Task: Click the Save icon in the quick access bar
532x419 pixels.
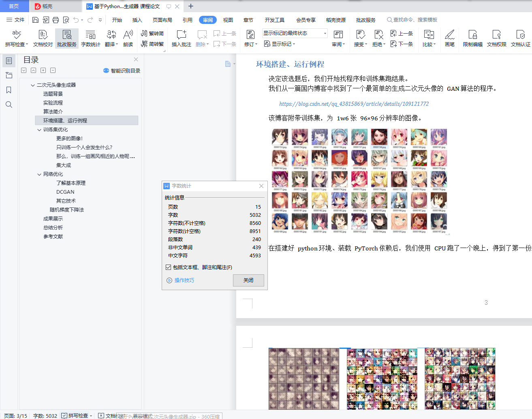Action: coord(35,20)
